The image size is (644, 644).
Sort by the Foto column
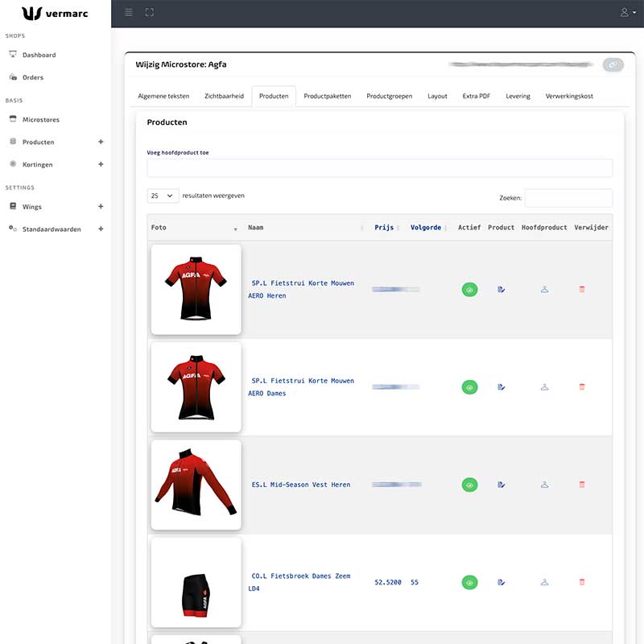(x=195, y=228)
